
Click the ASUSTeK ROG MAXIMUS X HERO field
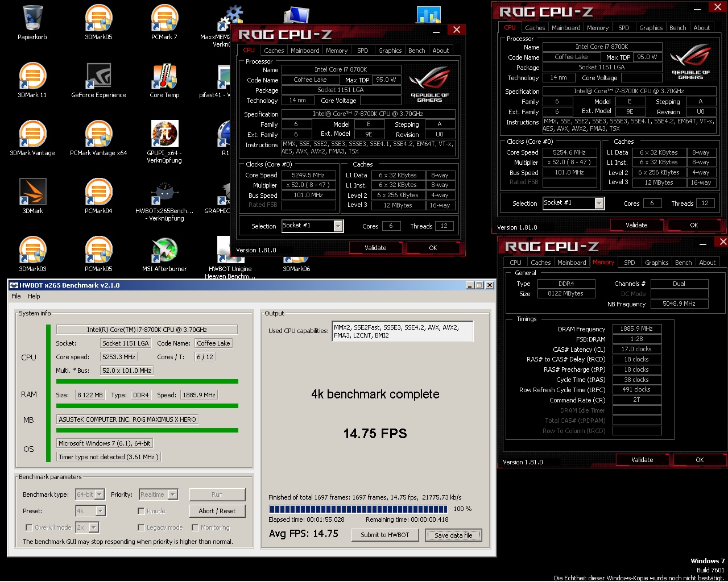coord(127,419)
